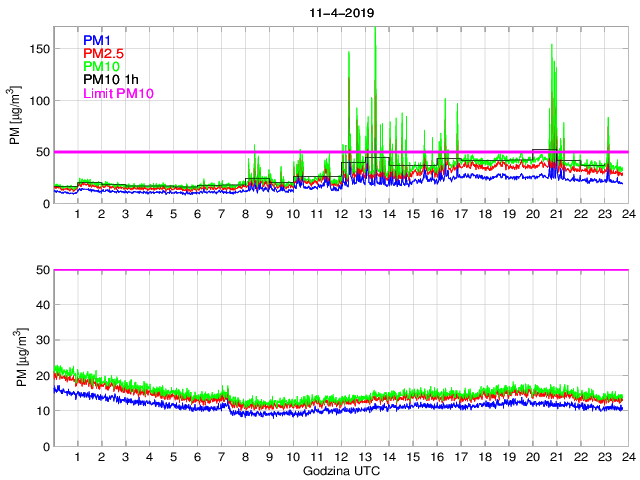Select the red PM2.5 legend label

point(104,53)
